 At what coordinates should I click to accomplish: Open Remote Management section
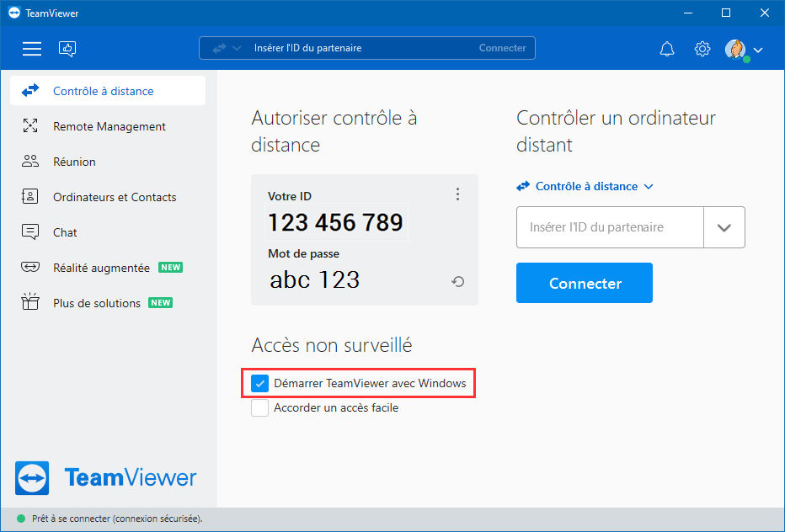[x=108, y=126]
